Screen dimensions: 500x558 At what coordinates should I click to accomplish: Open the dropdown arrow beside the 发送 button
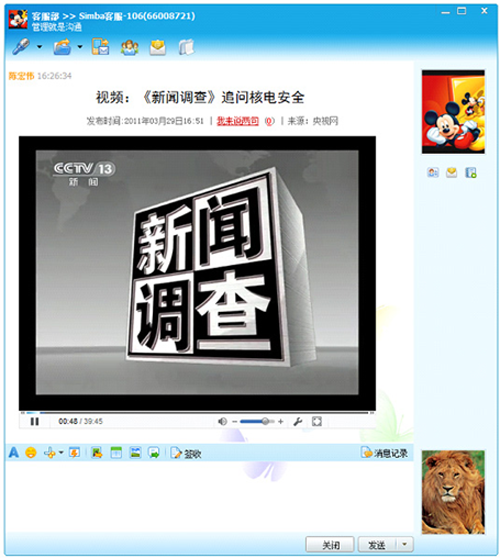click(x=404, y=544)
